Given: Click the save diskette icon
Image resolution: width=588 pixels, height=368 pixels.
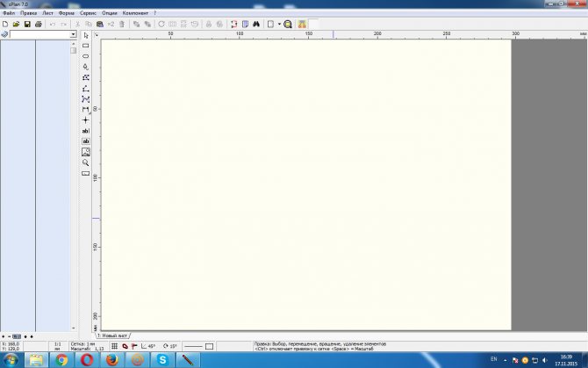Looking at the screenshot, I should point(27,24).
